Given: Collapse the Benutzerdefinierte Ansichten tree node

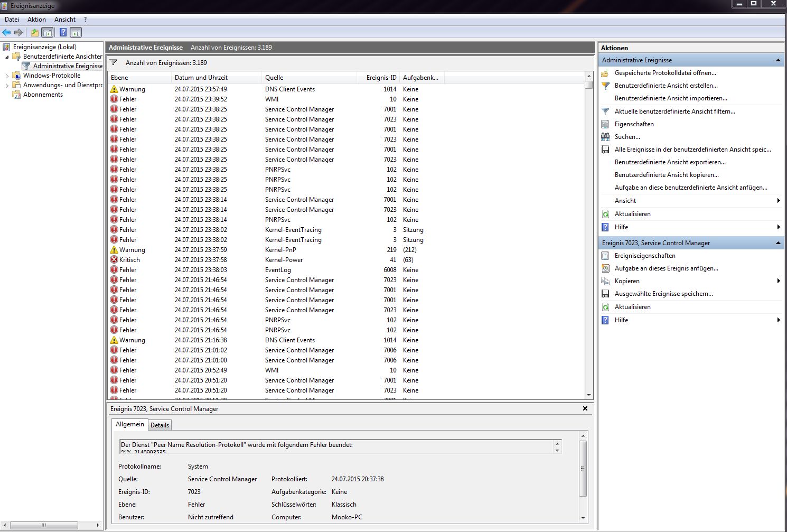Looking at the screenshot, I should point(7,57).
